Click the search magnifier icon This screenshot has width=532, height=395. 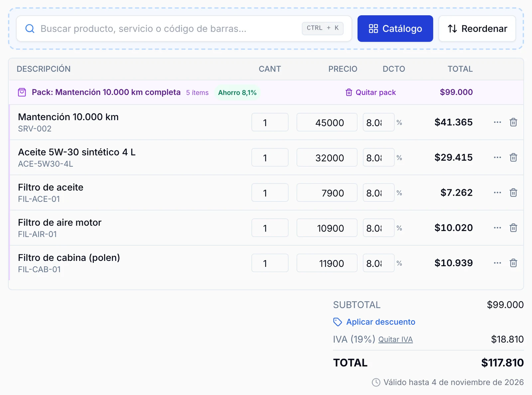(x=30, y=29)
